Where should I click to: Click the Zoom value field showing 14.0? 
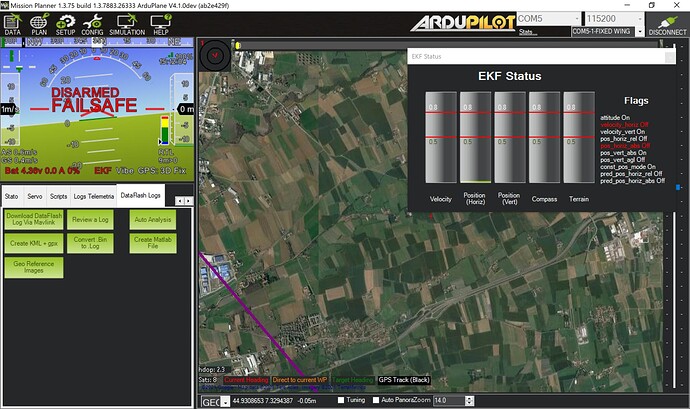449,401
